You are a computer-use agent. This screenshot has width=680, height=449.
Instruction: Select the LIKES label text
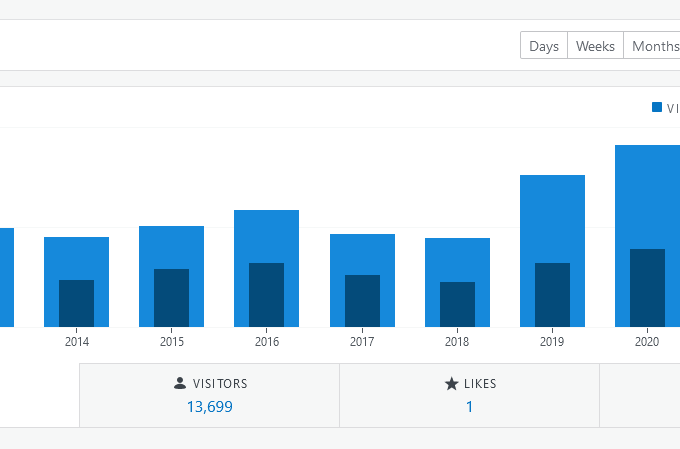point(479,383)
